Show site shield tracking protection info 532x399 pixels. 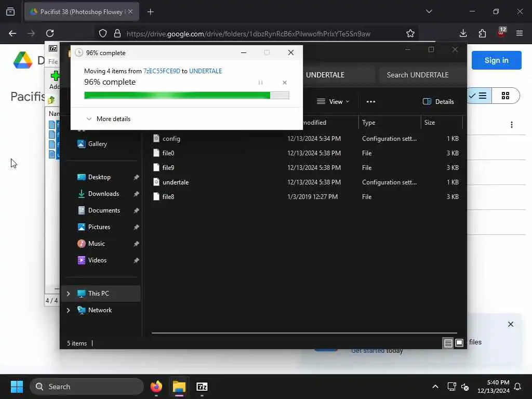103,33
